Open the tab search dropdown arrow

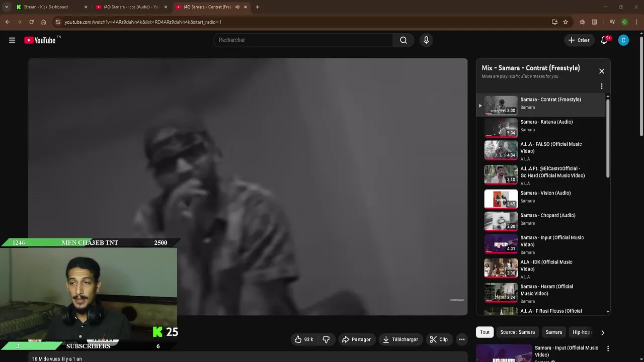point(6,7)
